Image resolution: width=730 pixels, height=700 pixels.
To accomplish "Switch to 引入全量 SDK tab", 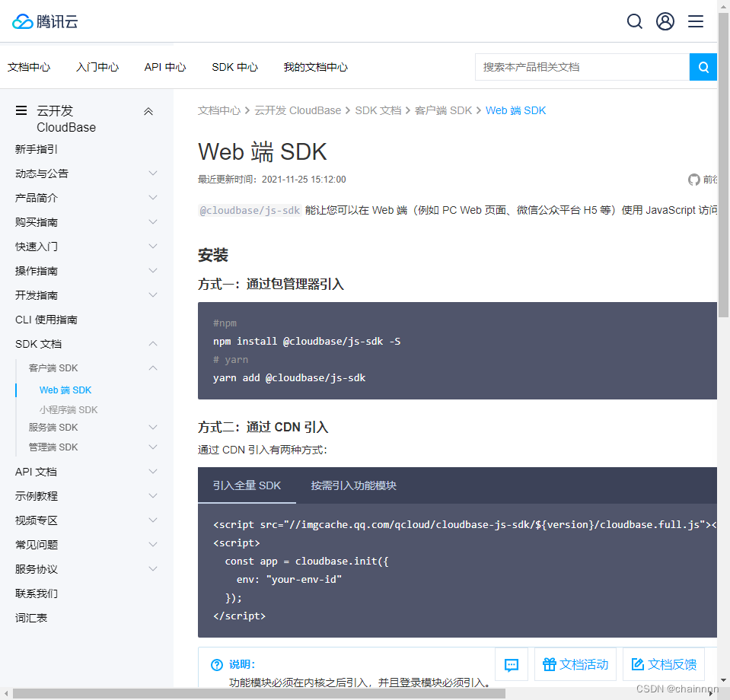I will coord(247,485).
